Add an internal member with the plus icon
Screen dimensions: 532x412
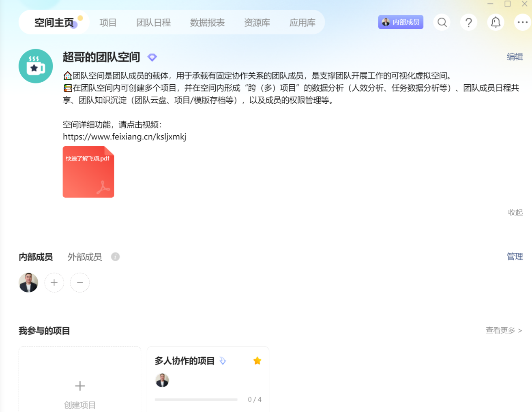point(54,282)
